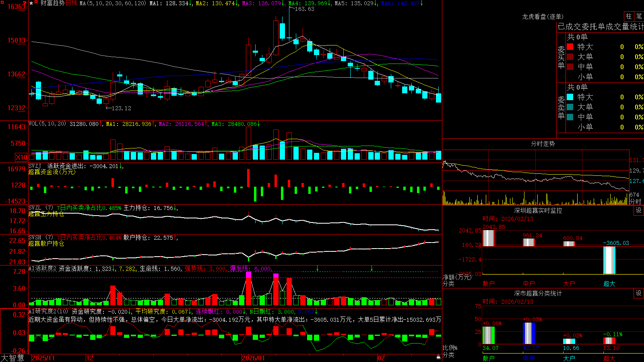Click the 超赢散户持仓 yellow label

(46, 243)
